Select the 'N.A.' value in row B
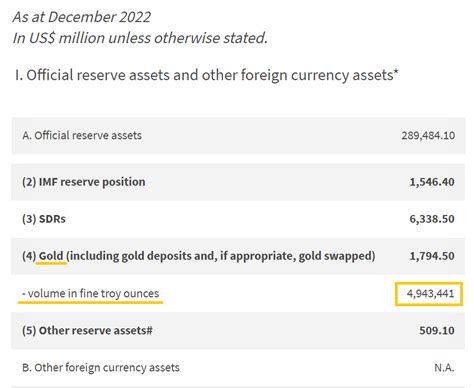 [x=444, y=368]
